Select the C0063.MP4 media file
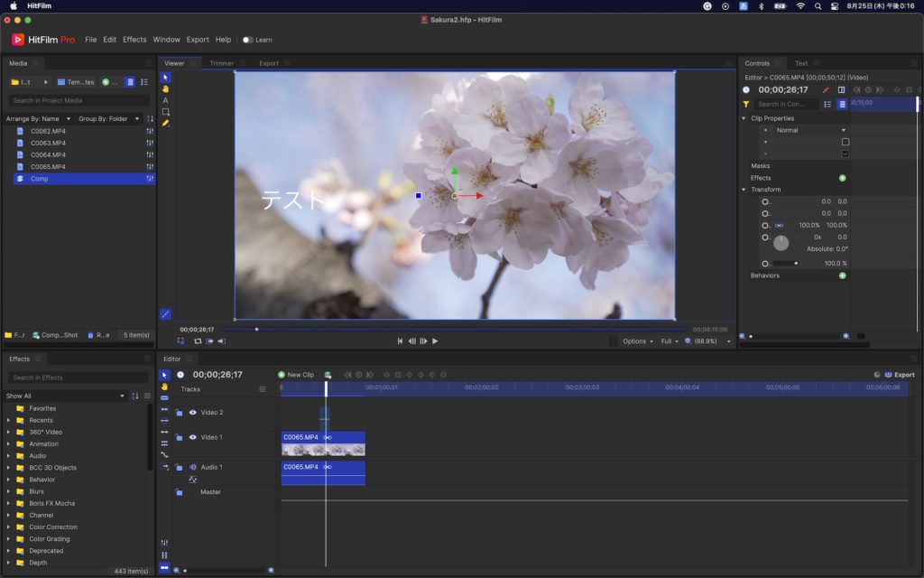924x578 pixels. tap(48, 143)
